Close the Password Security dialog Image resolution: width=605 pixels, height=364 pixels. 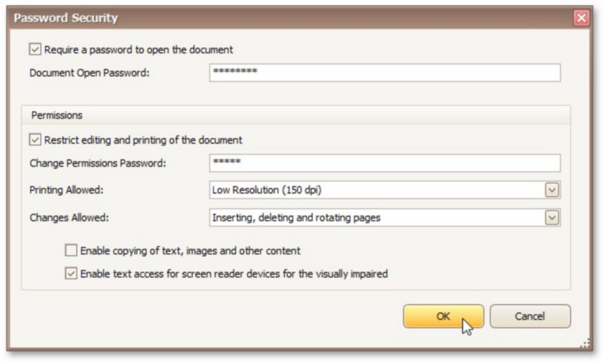tap(581, 18)
